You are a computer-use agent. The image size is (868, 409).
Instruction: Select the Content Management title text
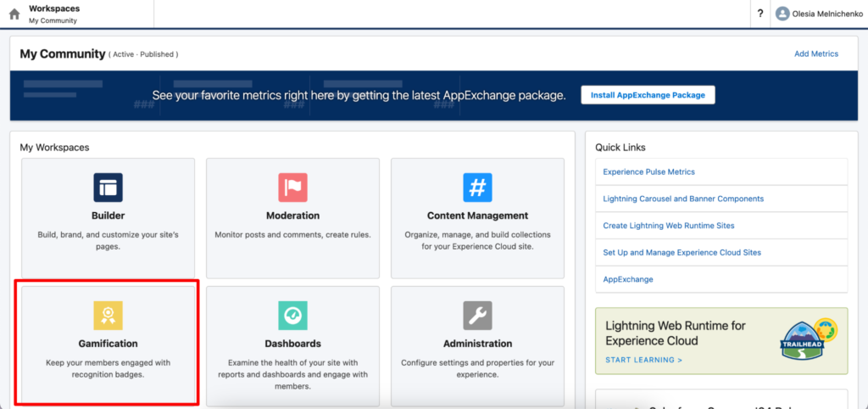(478, 216)
